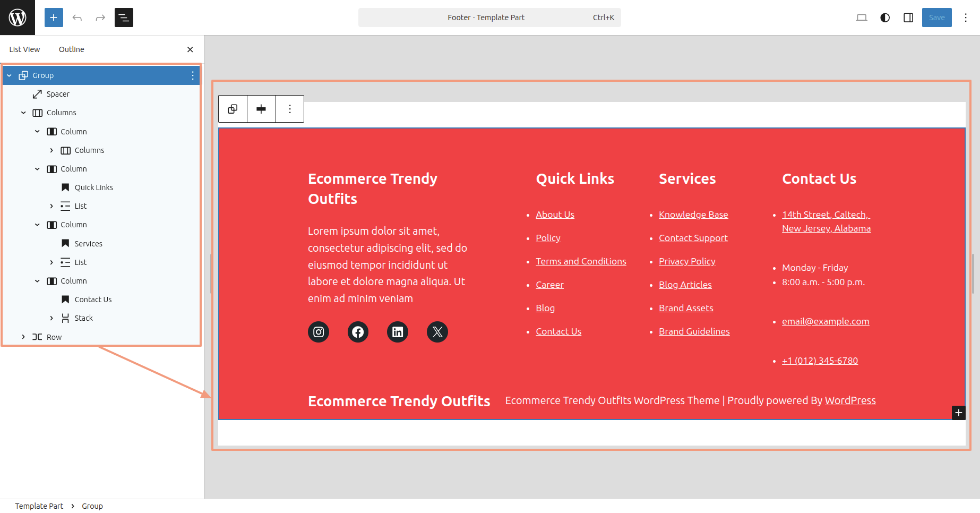Screen dimensions: 980x513
Task: Click the X social icon
Action: pos(437,332)
